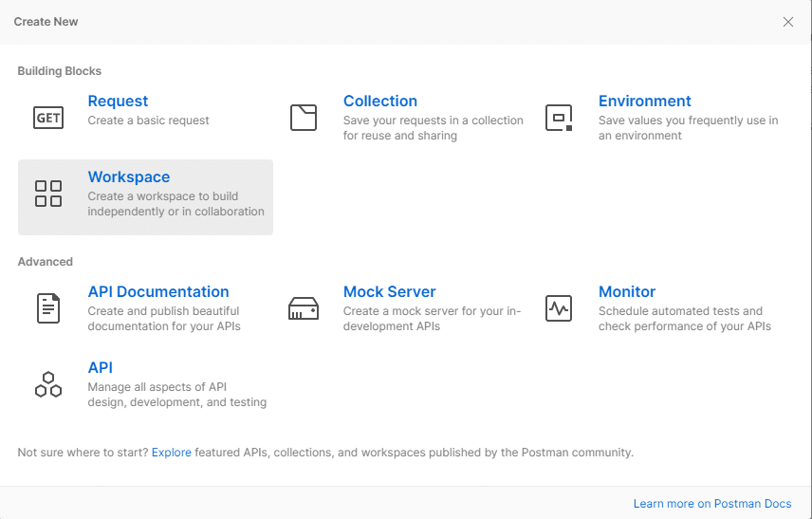Open Learn more on Postman Docs

click(x=711, y=504)
